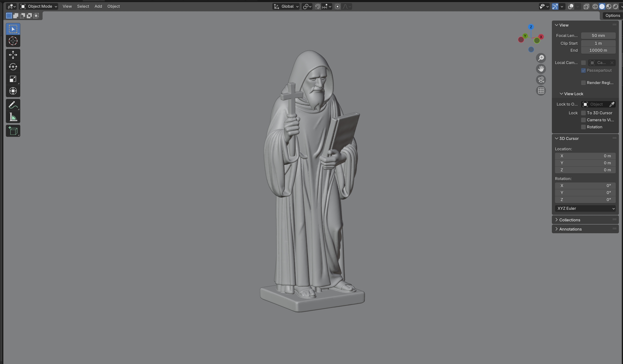Open the XYZ Euler rotation dropdown
Image resolution: width=623 pixels, height=364 pixels.
[585, 208]
